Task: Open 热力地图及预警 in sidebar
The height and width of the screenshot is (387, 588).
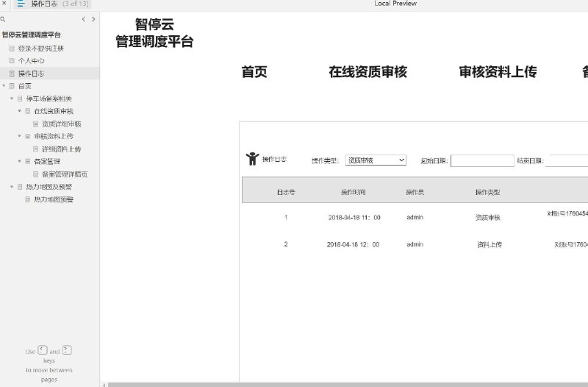Action: pos(49,187)
